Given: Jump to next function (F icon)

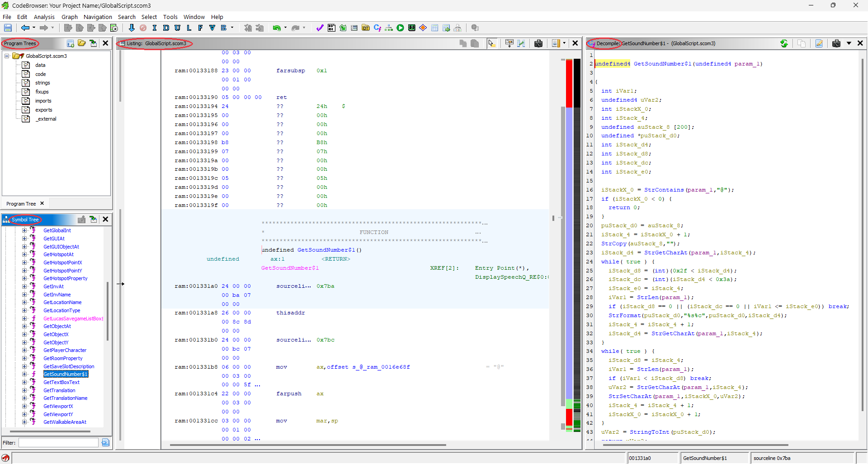Looking at the screenshot, I should point(200,28).
